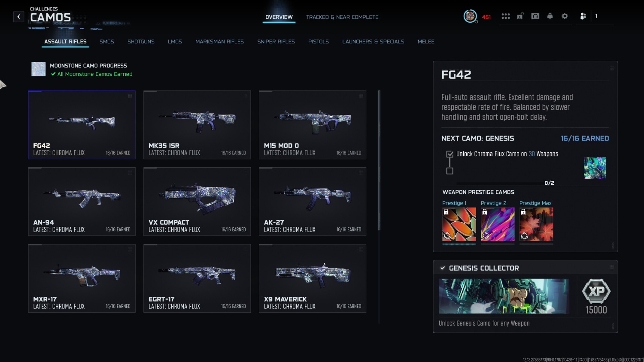Open the social party icon
The image size is (644, 362).
[x=583, y=16]
